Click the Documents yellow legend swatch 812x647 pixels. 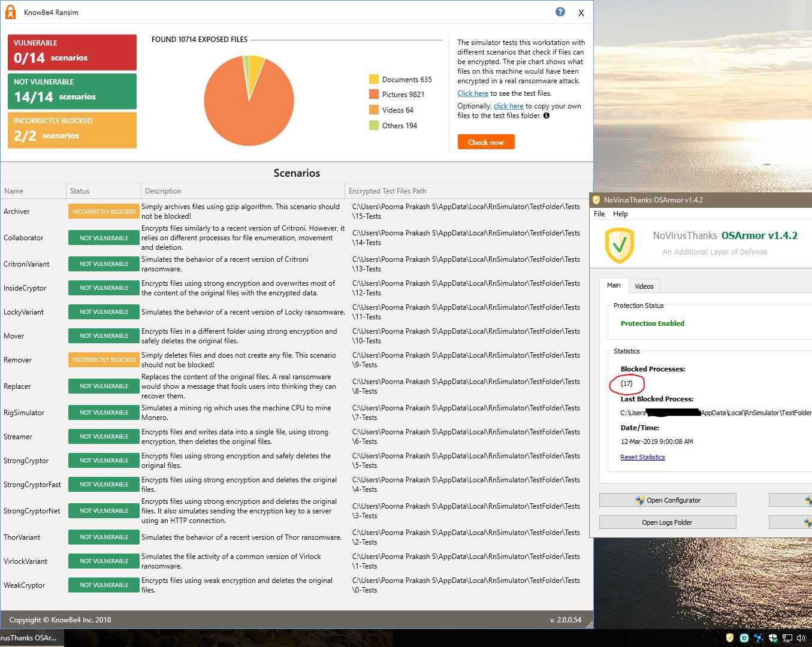coord(374,79)
